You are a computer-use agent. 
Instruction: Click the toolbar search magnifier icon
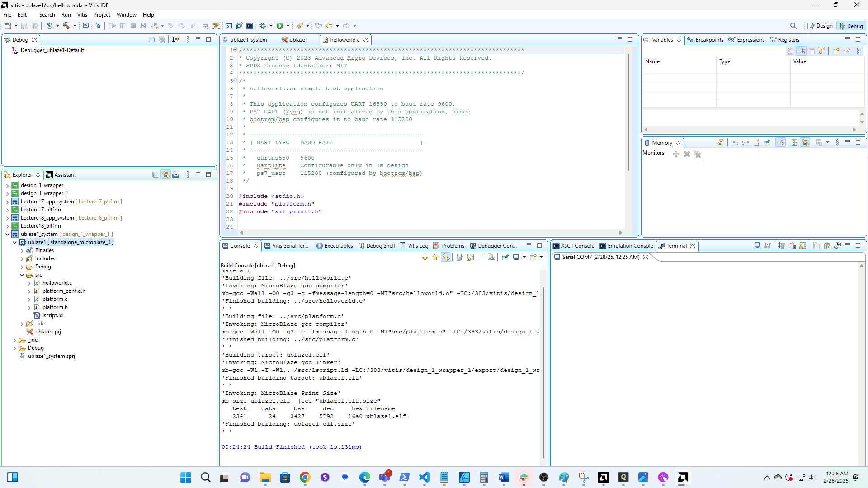pos(793,26)
